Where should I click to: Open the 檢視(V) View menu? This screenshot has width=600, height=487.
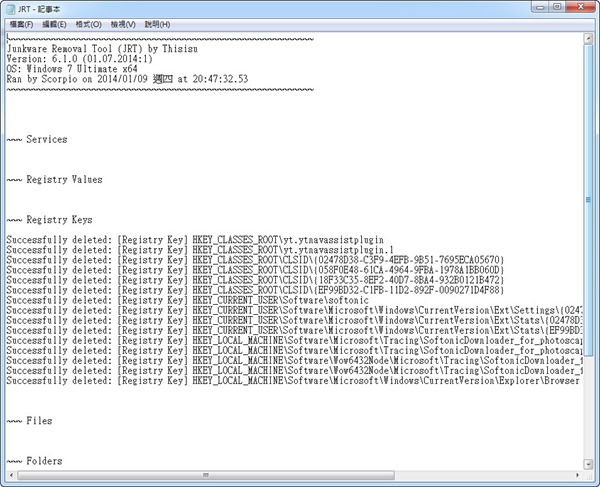[x=123, y=24]
